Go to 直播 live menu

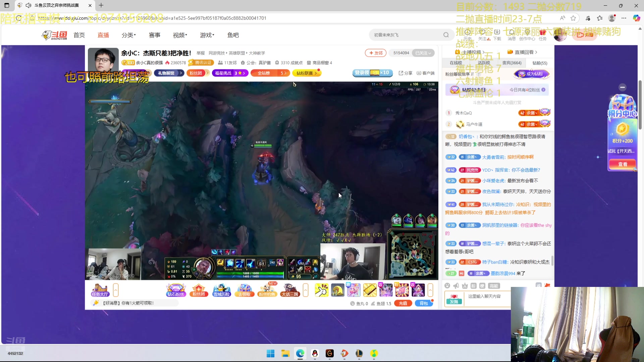click(x=103, y=35)
